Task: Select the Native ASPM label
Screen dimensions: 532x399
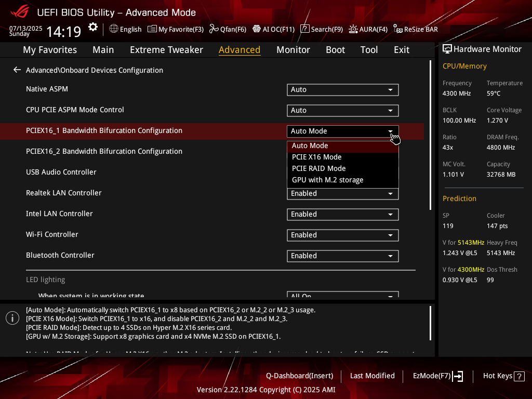Action: (47, 89)
